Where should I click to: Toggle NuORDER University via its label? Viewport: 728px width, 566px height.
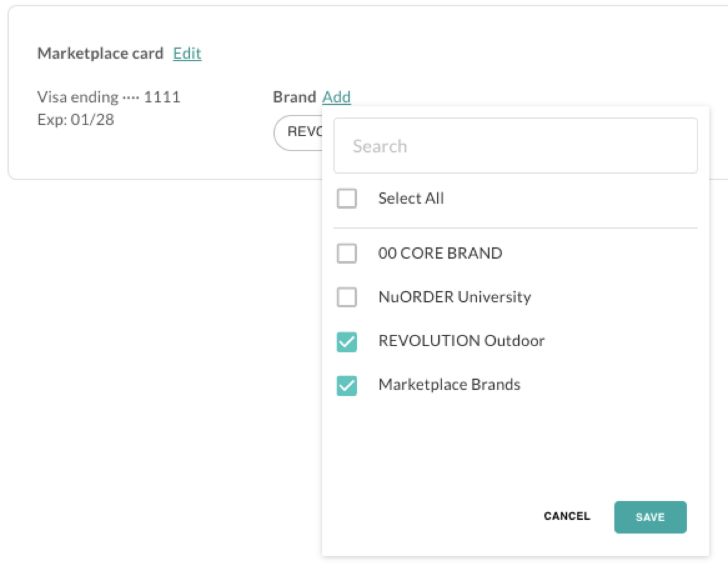pyautogui.click(x=454, y=297)
